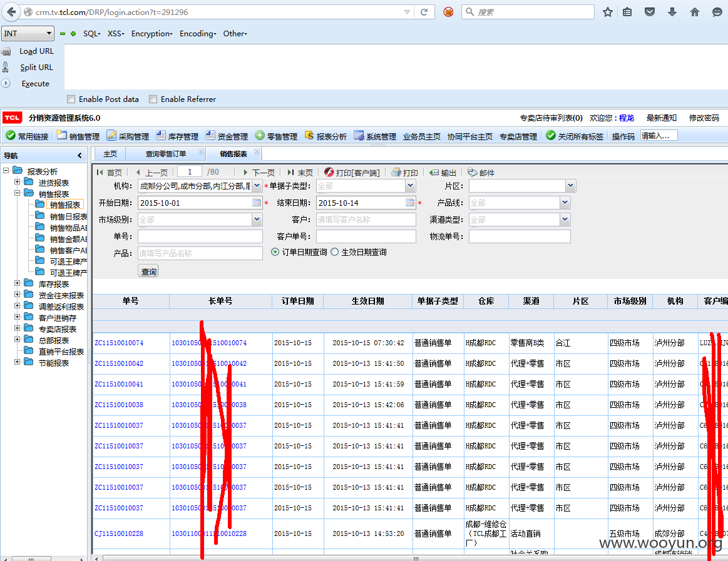
Task: Open order ZC11510010074 link
Action: point(119,343)
